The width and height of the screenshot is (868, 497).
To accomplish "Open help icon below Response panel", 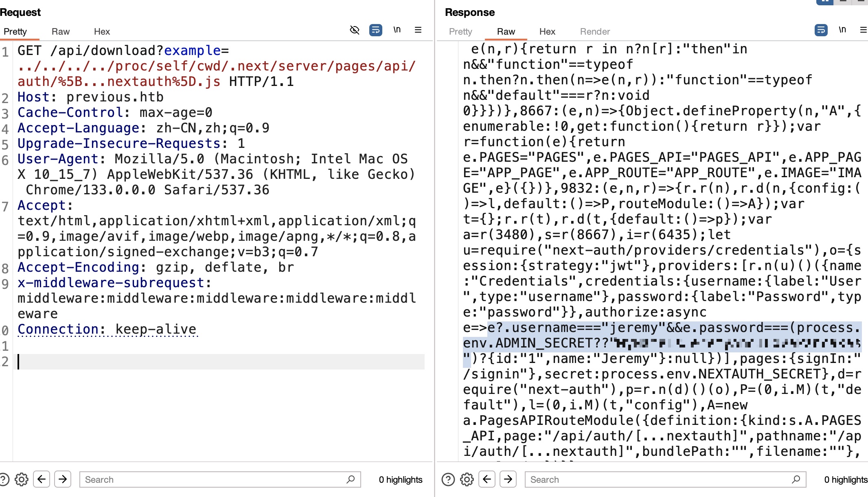I will coord(448,479).
